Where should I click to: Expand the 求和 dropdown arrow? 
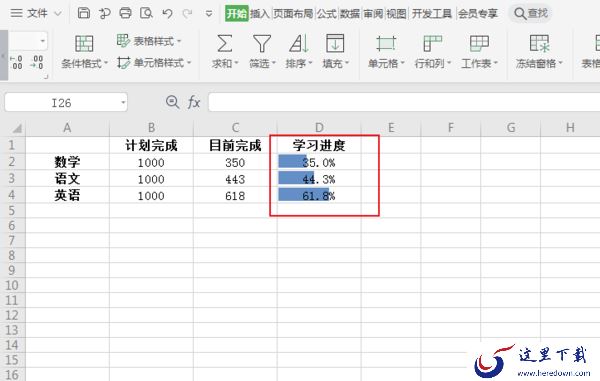click(x=237, y=64)
